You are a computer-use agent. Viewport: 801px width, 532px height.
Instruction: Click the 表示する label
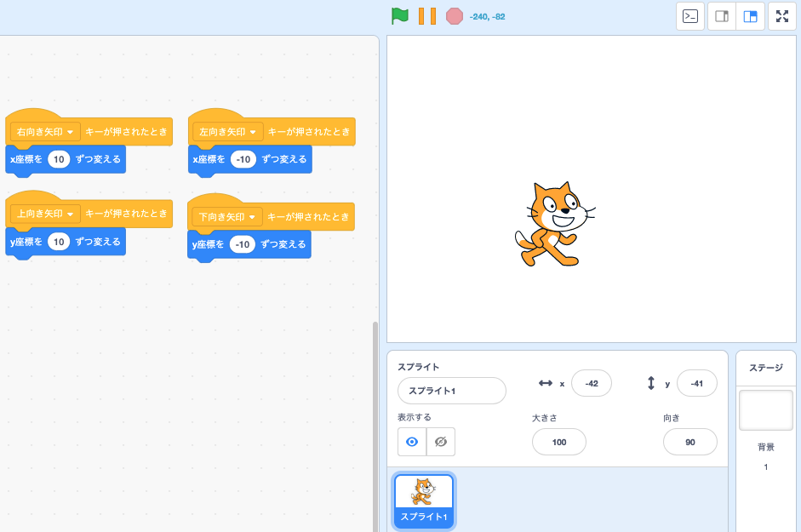tap(415, 417)
